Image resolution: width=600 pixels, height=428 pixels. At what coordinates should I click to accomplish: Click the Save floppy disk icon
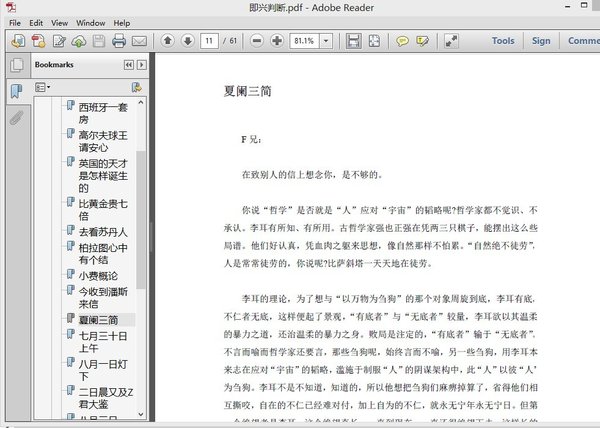[x=99, y=41]
